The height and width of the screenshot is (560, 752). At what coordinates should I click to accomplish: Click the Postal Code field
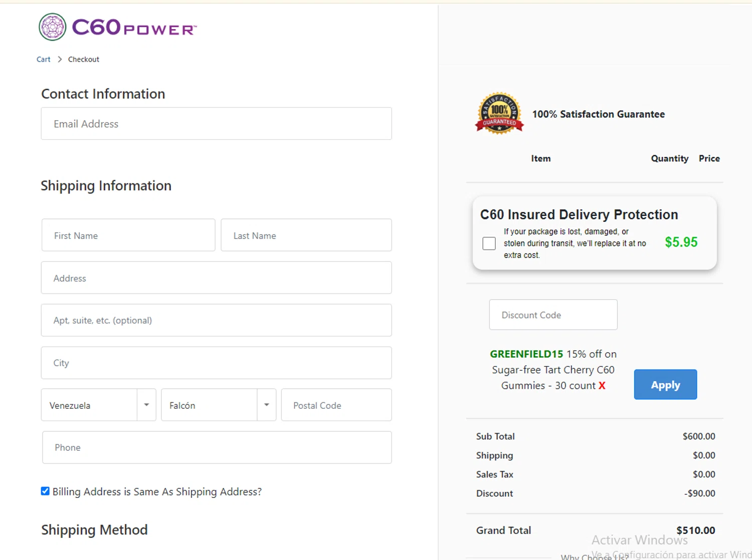click(336, 405)
